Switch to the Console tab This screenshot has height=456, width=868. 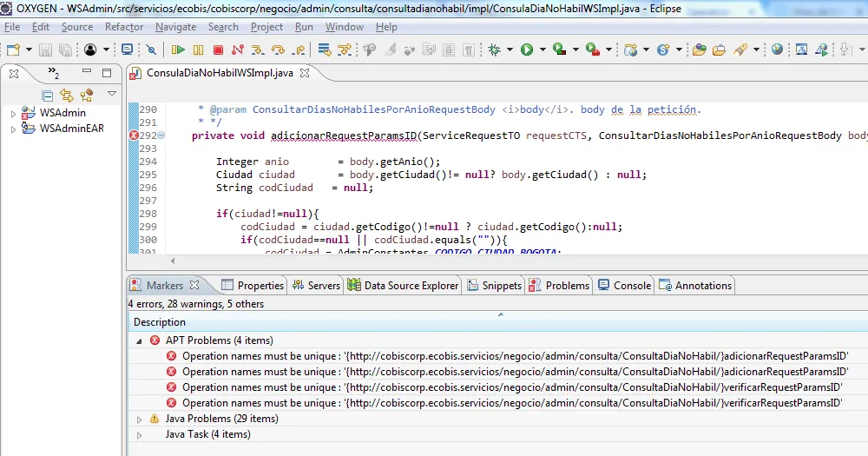click(624, 286)
